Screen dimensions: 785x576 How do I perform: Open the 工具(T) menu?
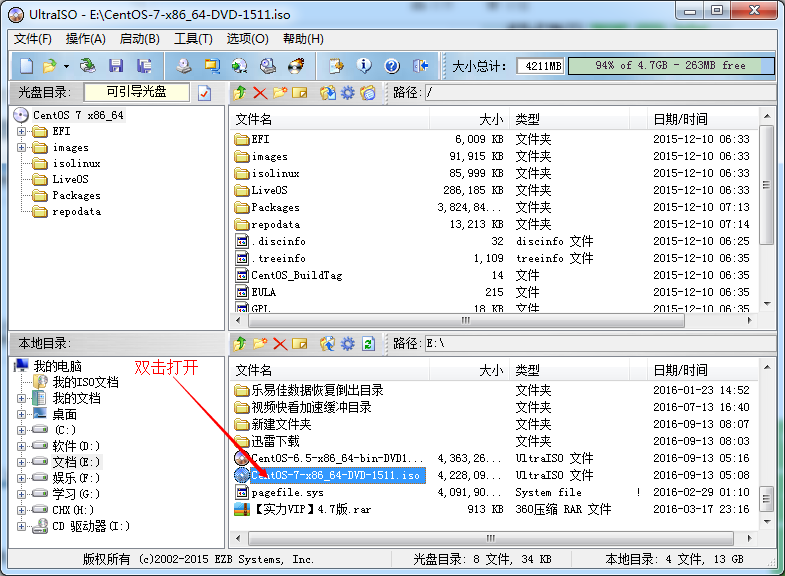193,39
